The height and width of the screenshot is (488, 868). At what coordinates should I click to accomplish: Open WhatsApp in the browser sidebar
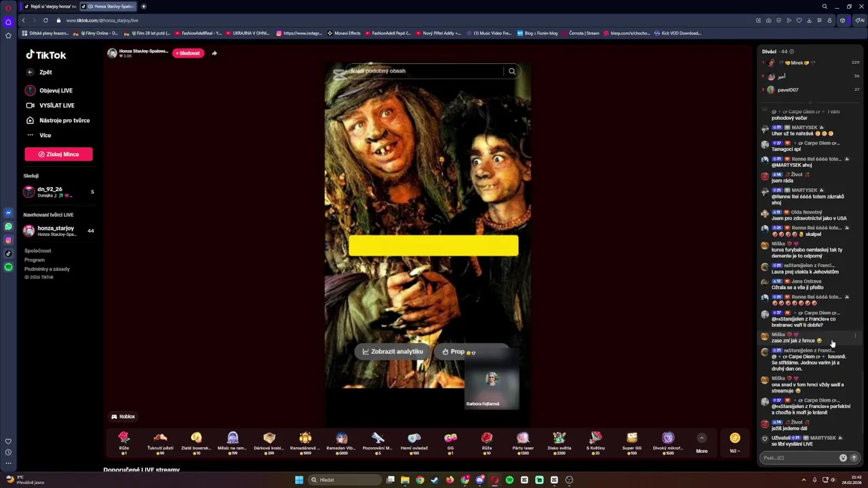click(x=8, y=226)
